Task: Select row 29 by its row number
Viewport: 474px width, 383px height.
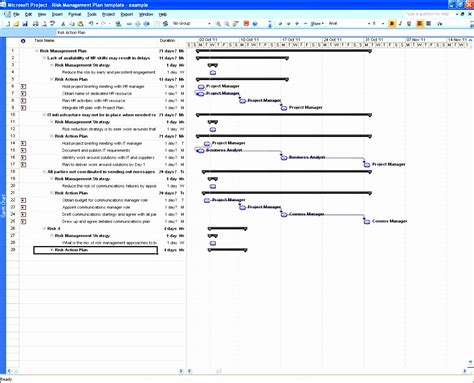Action: 13,250
